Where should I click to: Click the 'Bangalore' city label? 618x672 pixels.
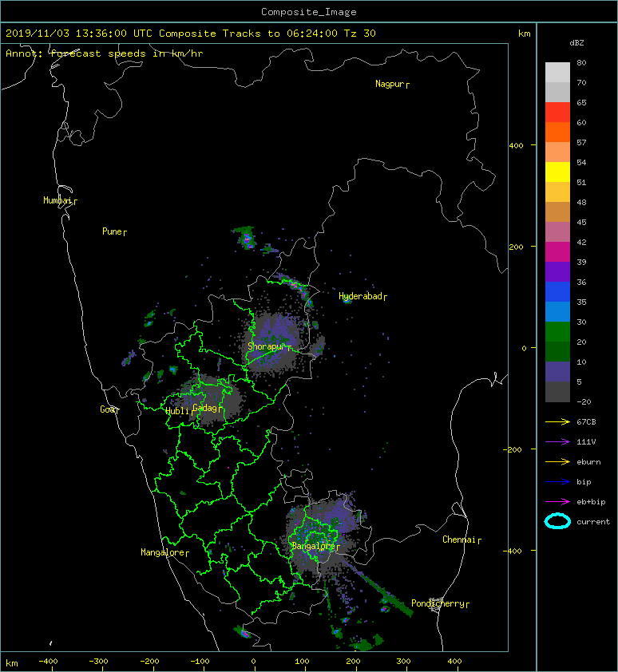click(x=313, y=546)
